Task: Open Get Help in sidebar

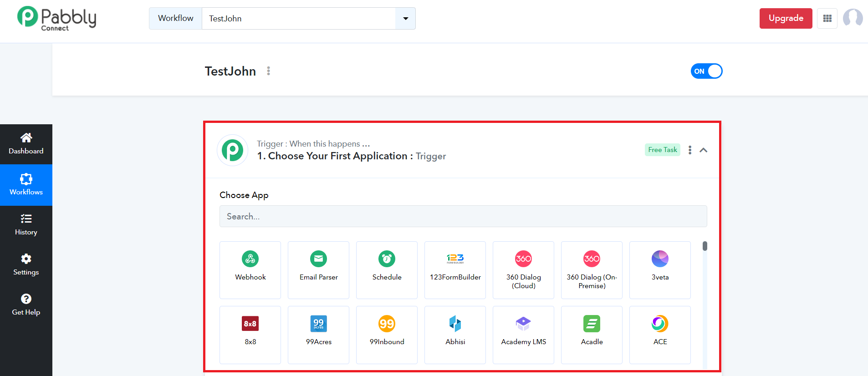Action: [26, 305]
